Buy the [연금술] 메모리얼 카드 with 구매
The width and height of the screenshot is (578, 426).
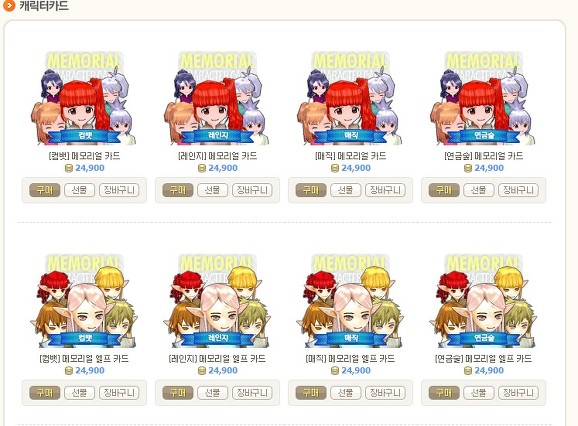(x=444, y=190)
